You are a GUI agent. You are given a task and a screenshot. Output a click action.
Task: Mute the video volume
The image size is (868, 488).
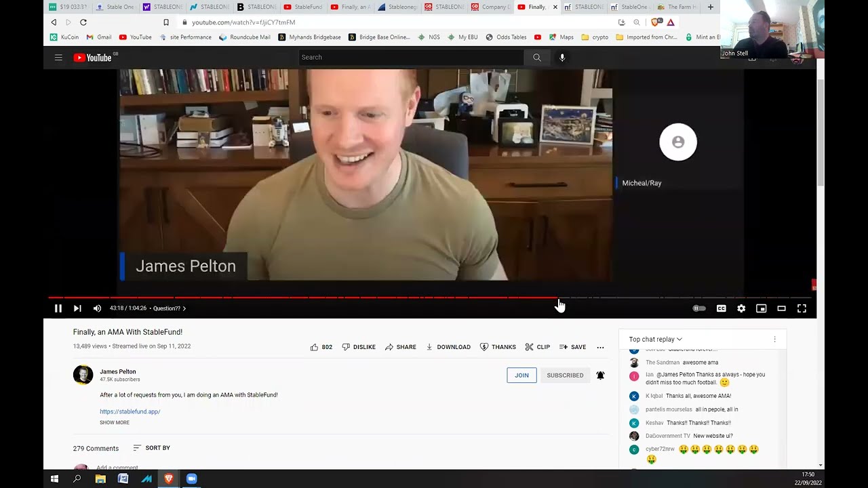[x=97, y=308]
